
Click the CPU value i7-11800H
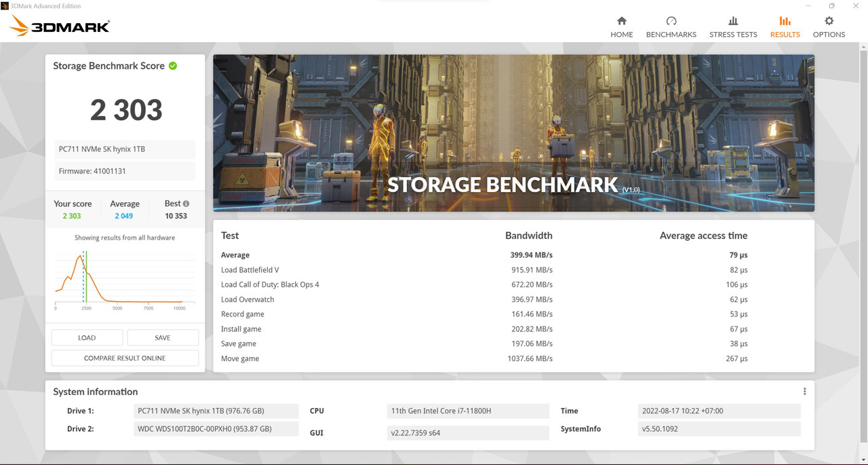(468, 411)
